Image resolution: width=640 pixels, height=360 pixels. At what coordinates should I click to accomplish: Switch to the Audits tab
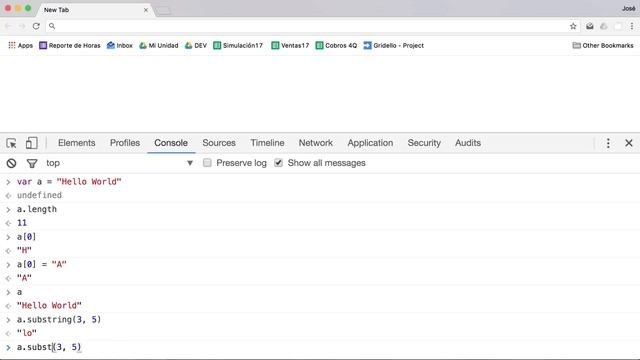click(468, 143)
